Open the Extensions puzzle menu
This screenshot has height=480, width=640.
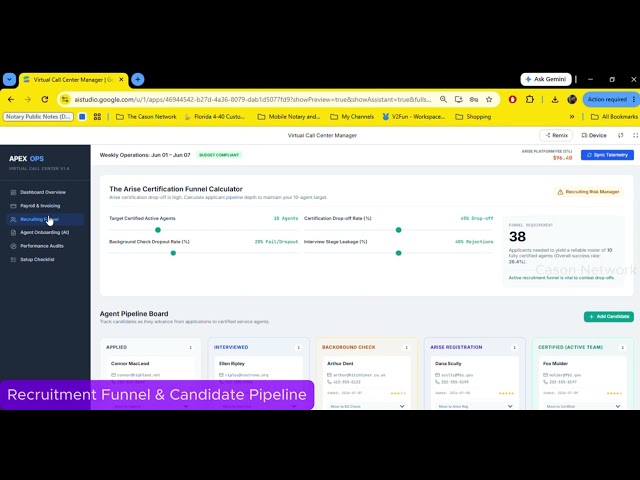coord(530,99)
